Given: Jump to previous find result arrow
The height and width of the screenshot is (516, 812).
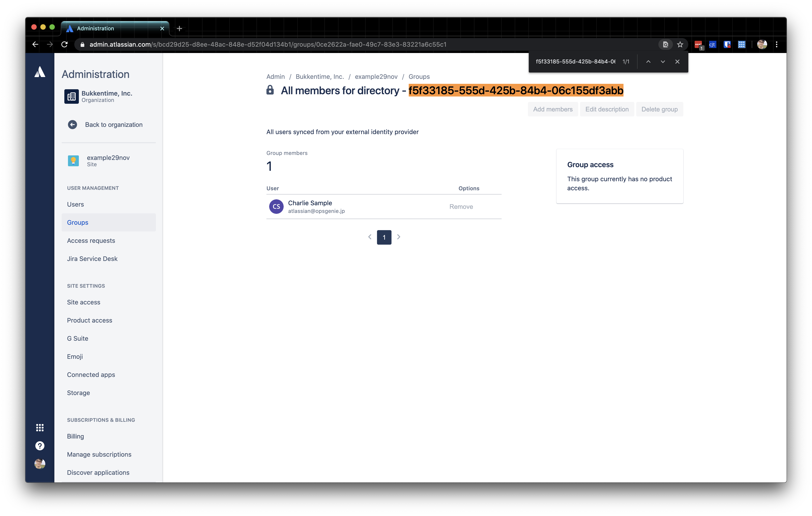Looking at the screenshot, I should tap(648, 62).
